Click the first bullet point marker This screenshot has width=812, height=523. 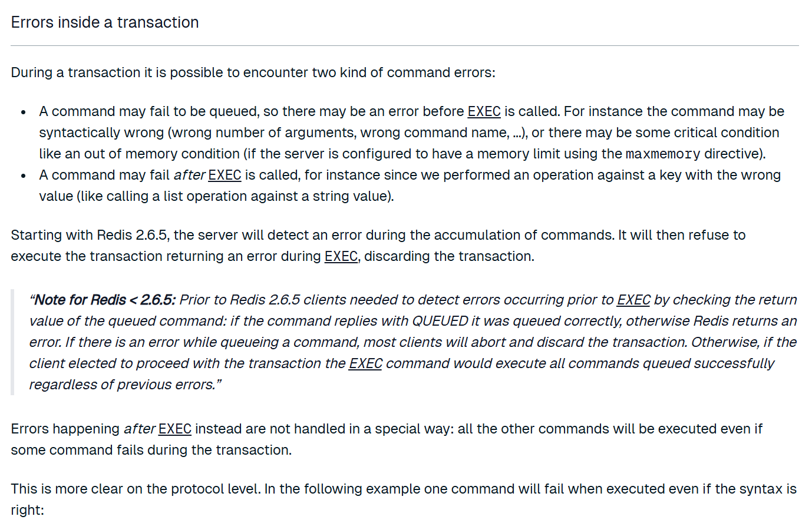pos(23,112)
